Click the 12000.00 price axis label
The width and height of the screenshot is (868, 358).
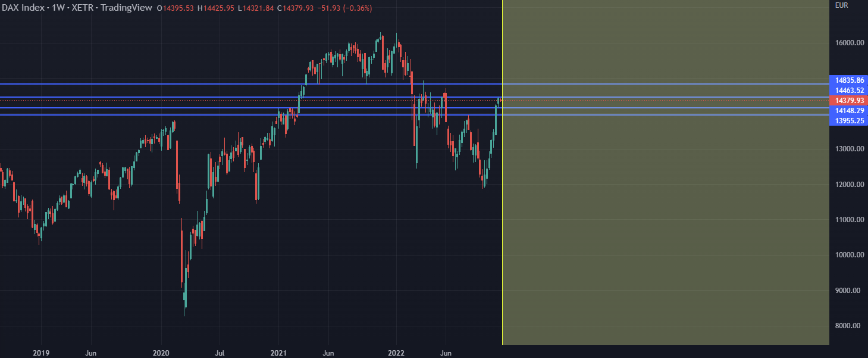click(850, 185)
